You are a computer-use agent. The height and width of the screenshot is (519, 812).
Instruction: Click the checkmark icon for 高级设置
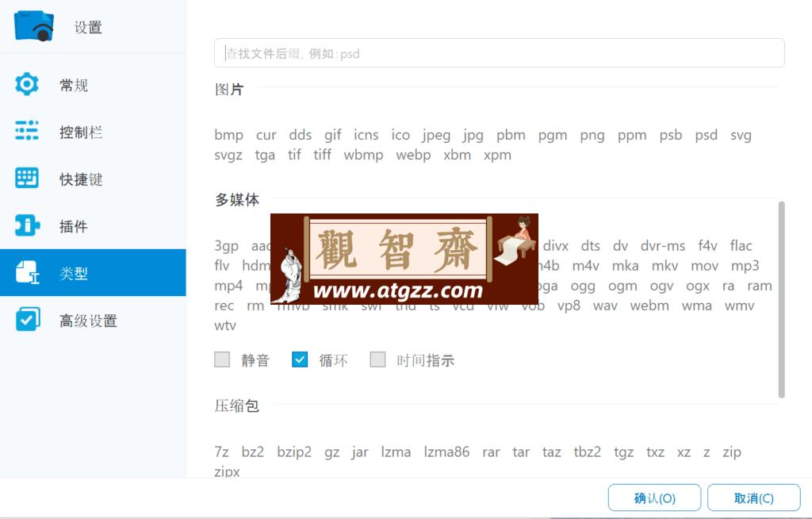(x=27, y=319)
